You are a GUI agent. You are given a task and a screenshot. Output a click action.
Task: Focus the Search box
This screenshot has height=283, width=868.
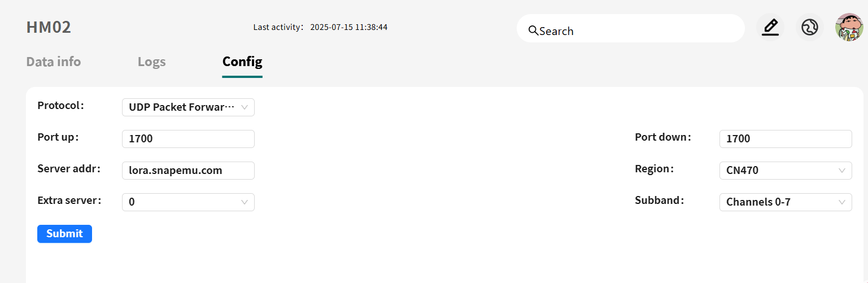(x=638, y=31)
